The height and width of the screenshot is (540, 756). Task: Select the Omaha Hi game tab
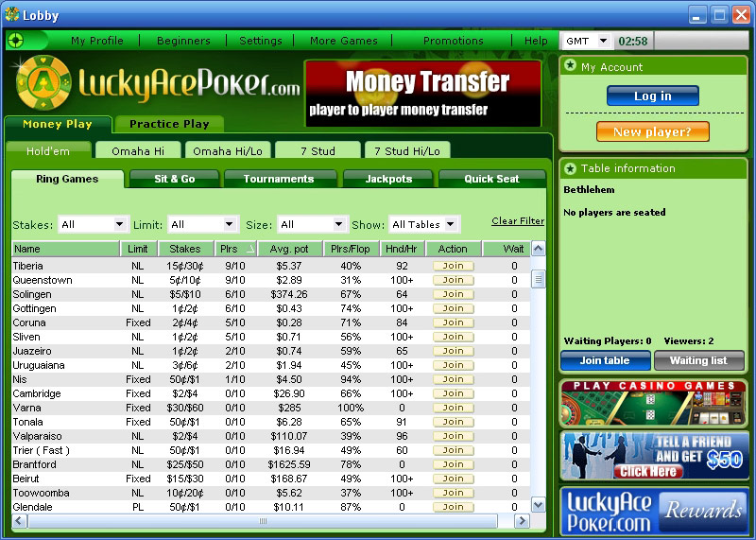click(x=138, y=151)
